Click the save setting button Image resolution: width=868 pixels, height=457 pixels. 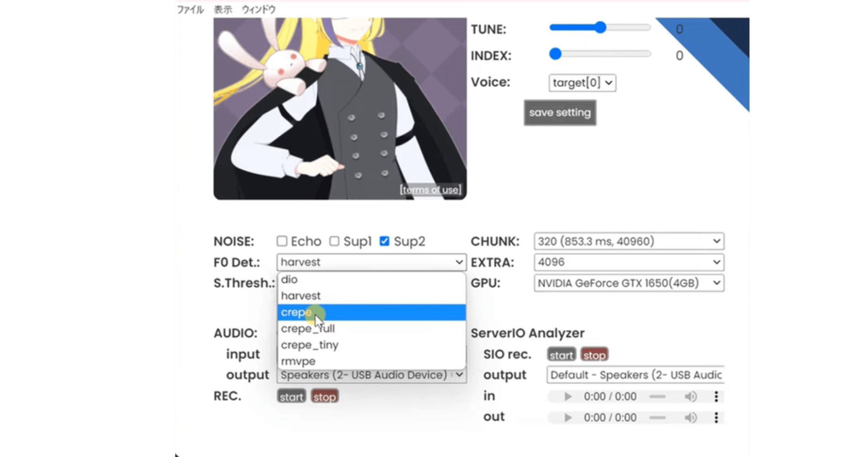(559, 112)
